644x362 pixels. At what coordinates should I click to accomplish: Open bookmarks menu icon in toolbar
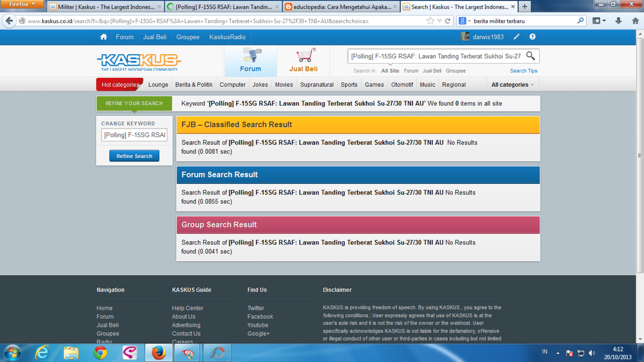[599, 21]
